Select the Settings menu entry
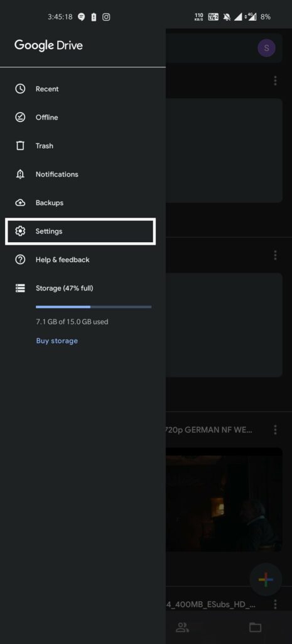This screenshot has width=292, height=644. [80, 231]
